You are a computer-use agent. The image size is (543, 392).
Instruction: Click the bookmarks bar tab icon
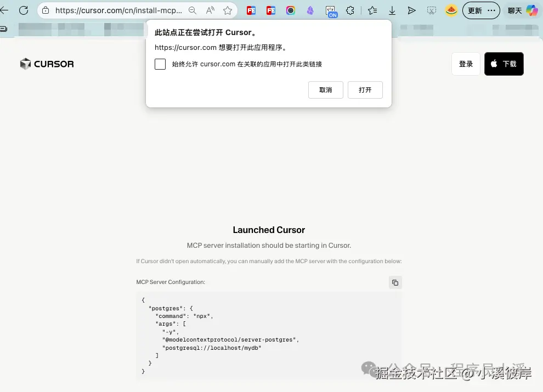coord(3,29)
